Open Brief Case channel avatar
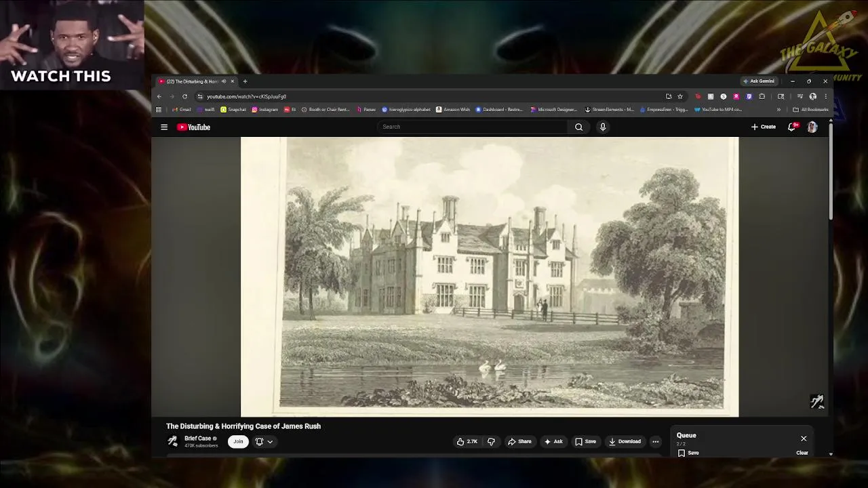Image resolution: width=868 pixels, height=488 pixels. [x=173, y=441]
